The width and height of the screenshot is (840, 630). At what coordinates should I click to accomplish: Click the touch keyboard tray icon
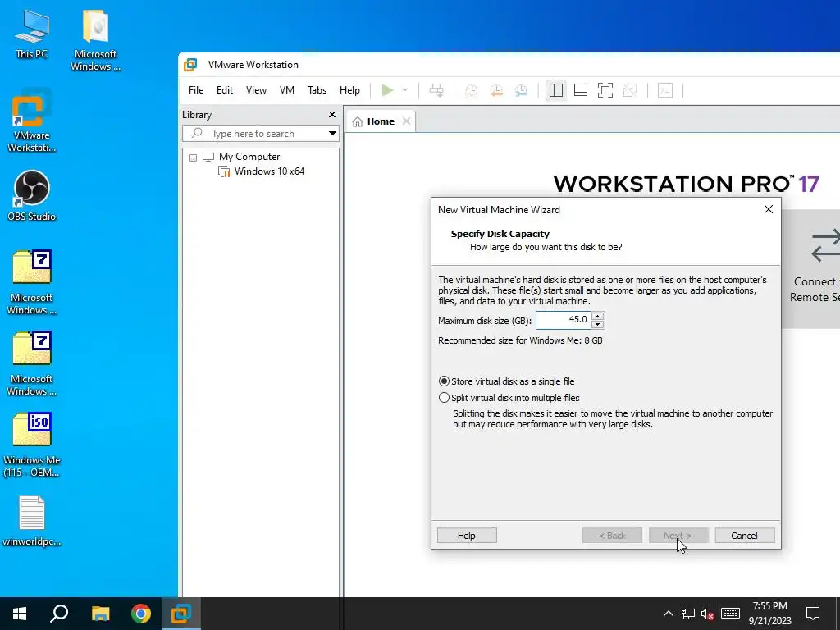[730, 614]
